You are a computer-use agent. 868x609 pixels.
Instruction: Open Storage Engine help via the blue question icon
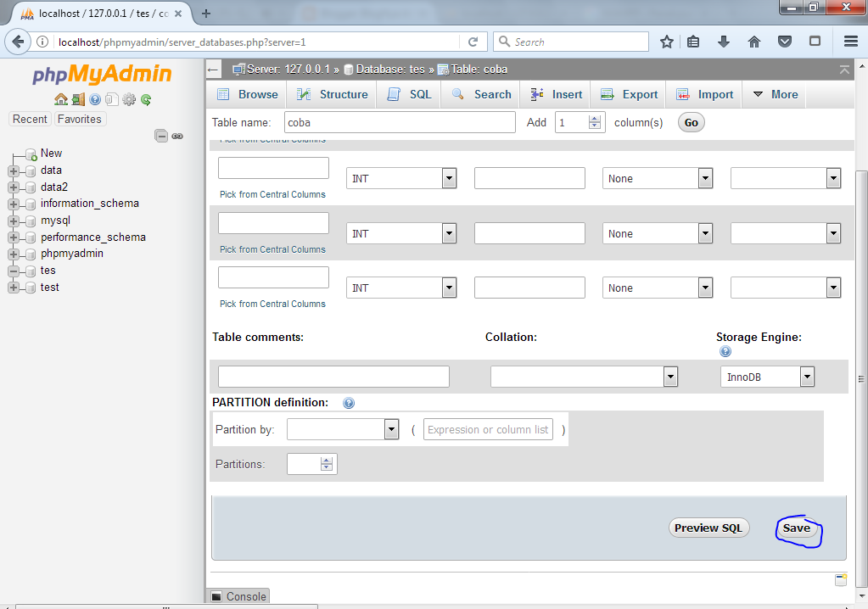pyautogui.click(x=725, y=350)
